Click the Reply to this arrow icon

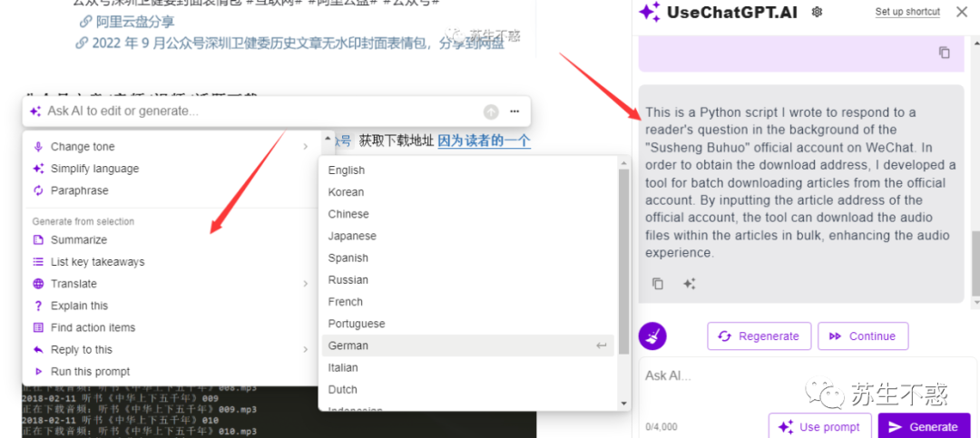pyautogui.click(x=38, y=349)
